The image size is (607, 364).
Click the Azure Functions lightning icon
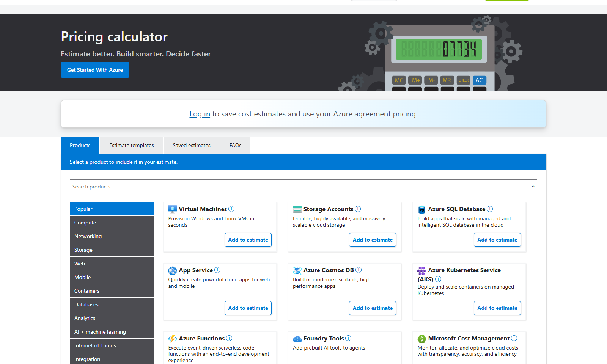(x=173, y=339)
